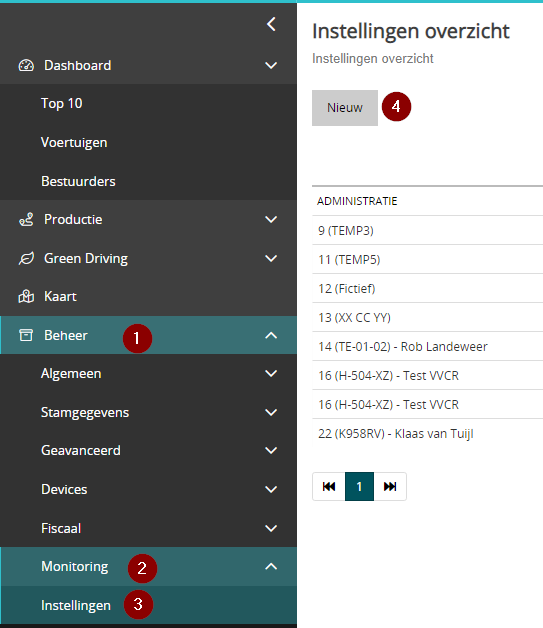The image size is (543, 628).
Task: Click the Nieuw button
Action: tap(345, 108)
